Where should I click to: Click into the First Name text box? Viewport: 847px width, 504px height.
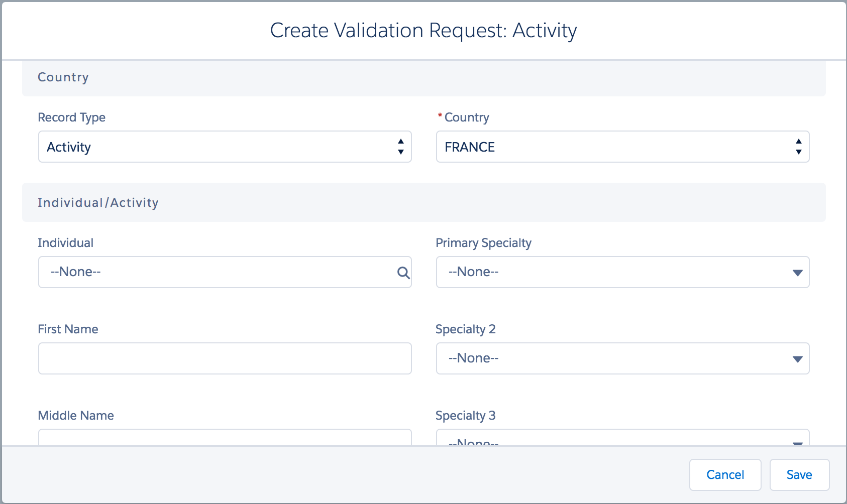225,358
